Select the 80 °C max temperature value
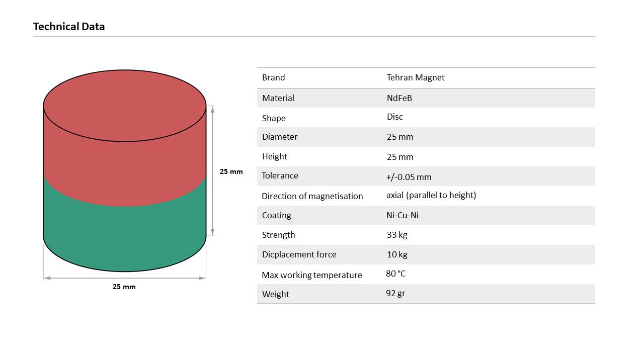This screenshot has height=362, width=644. tap(395, 274)
